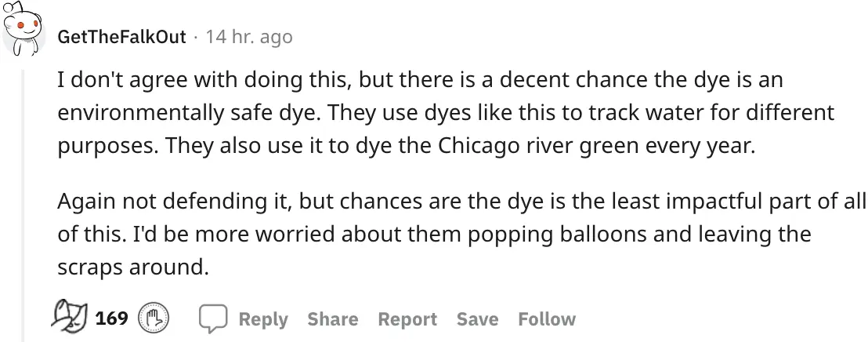Save this comment

[477, 319]
